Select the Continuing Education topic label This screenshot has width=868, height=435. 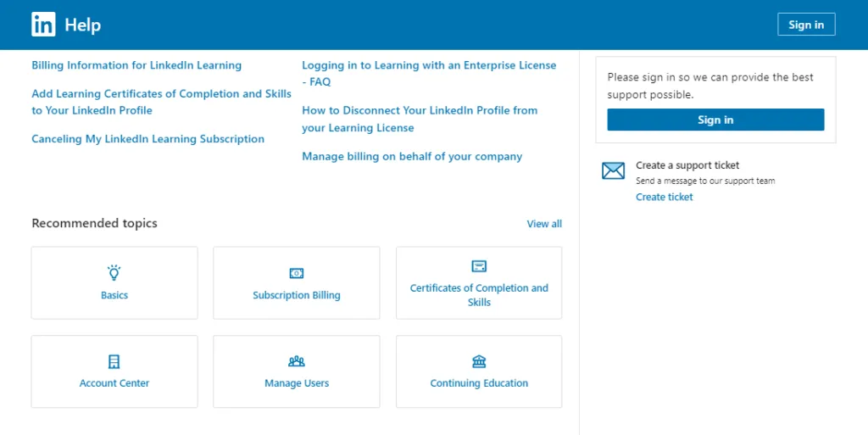[x=479, y=383]
